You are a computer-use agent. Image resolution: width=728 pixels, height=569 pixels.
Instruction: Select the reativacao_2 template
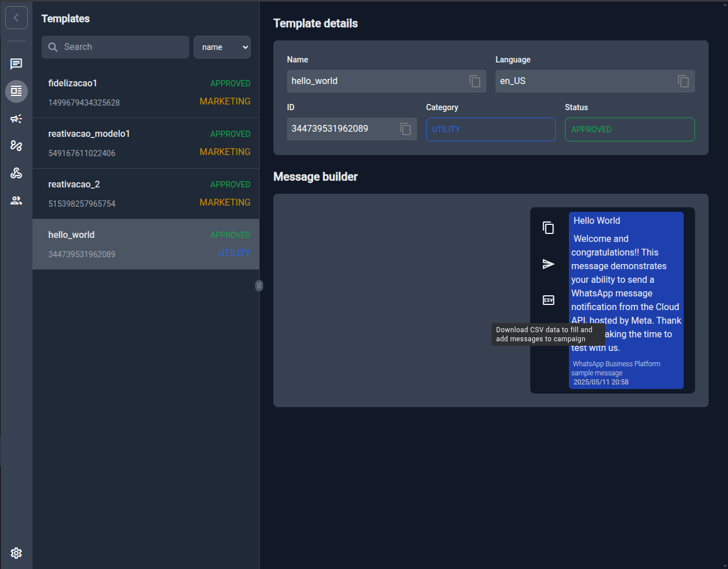point(146,194)
